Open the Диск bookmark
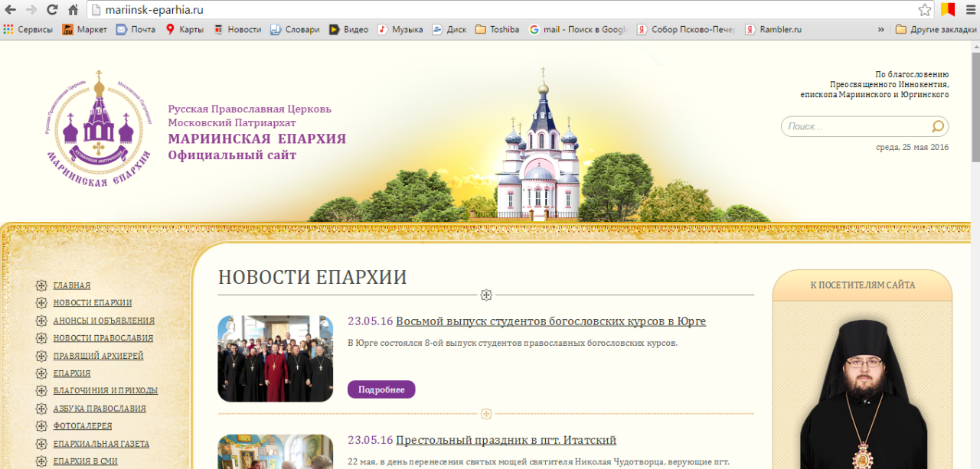Image resolution: width=980 pixels, height=469 pixels. [x=449, y=30]
